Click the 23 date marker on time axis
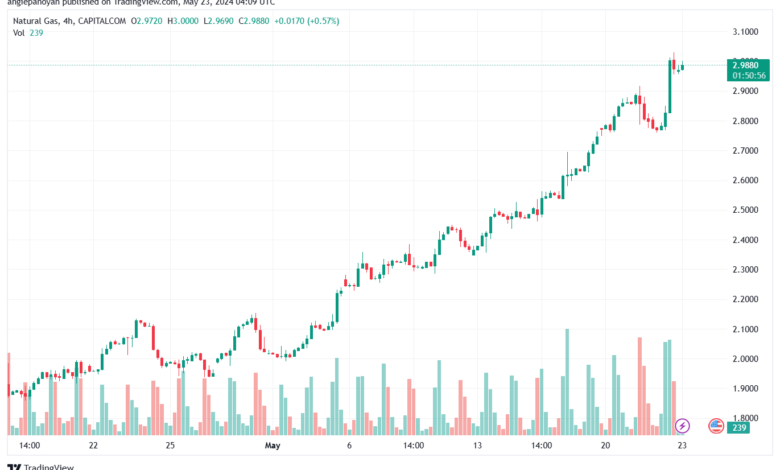 click(x=682, y=445)
